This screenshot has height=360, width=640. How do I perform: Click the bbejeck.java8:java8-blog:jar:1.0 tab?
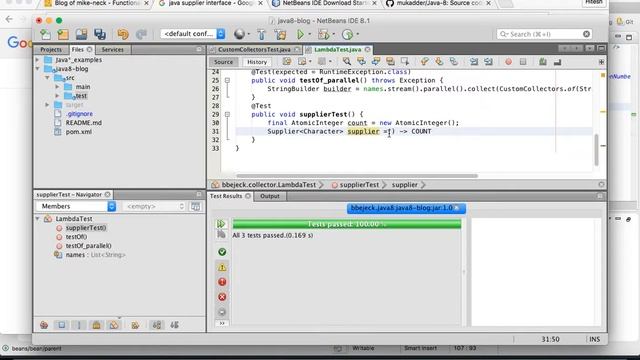tap(406, 208)
